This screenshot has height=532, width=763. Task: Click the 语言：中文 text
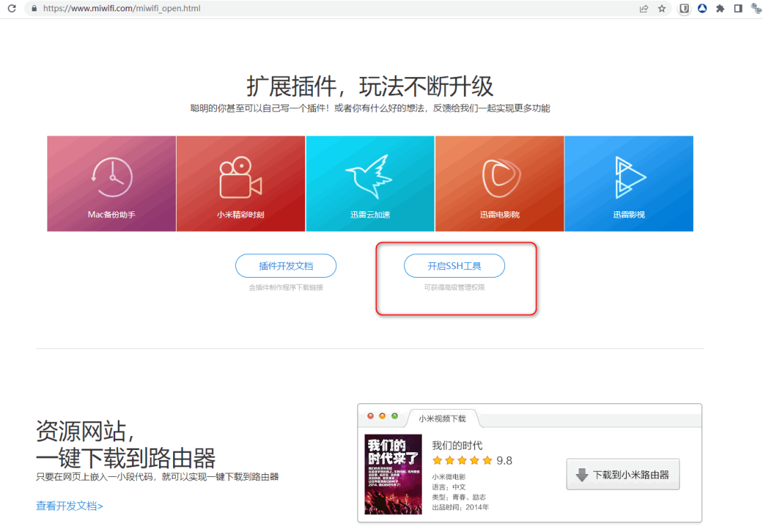pyautogui.click(x=449, y=487)
